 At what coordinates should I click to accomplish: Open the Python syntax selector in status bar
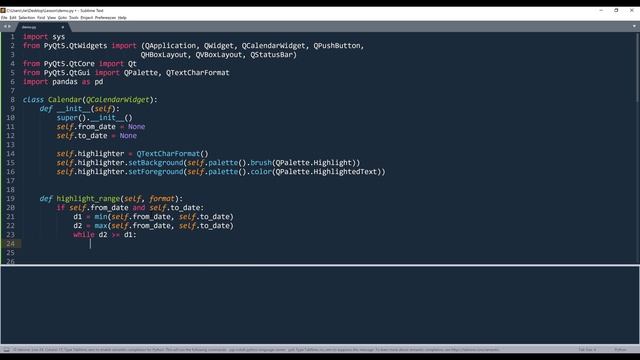(x=620, y=350)
